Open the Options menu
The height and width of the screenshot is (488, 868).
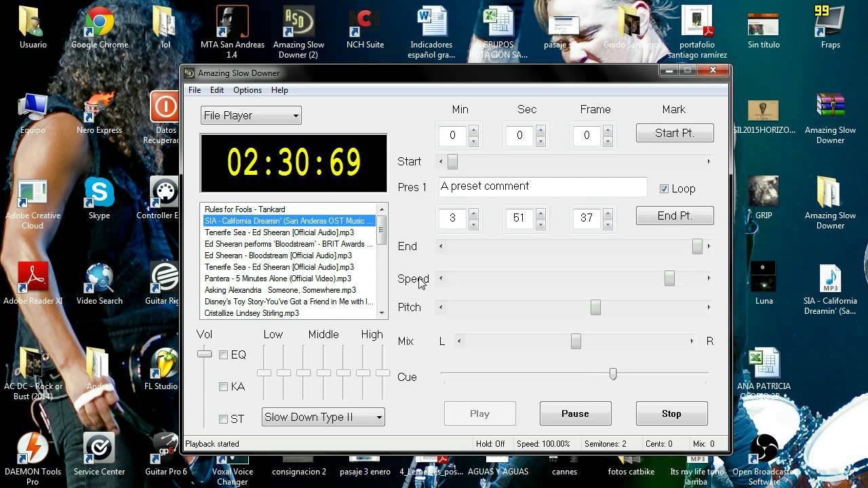248,90
